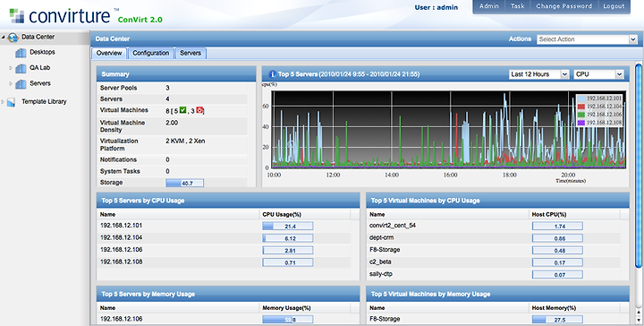Click the 1.74 host CPU bar
This screenshot has width=644, height=326.
[557, 226]
